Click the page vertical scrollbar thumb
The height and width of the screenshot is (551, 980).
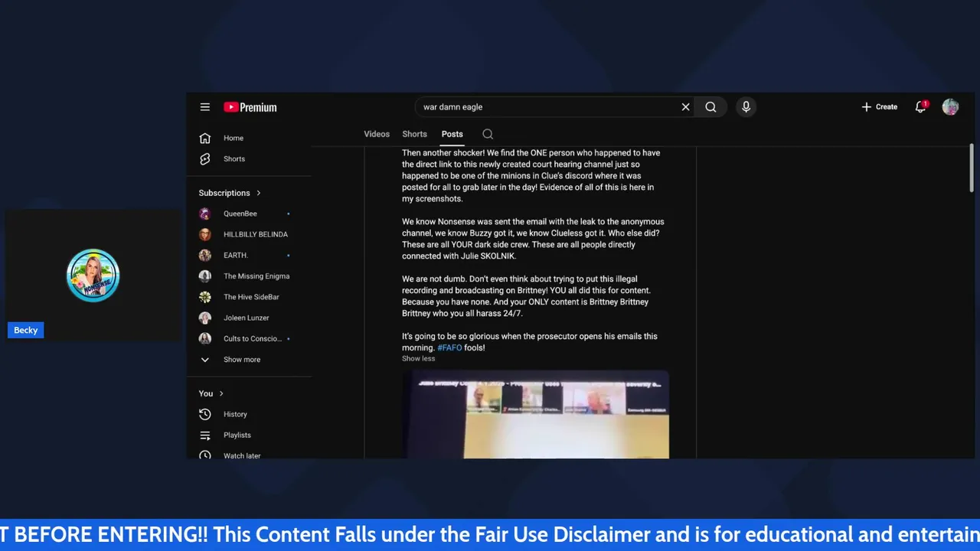point(972,168)
